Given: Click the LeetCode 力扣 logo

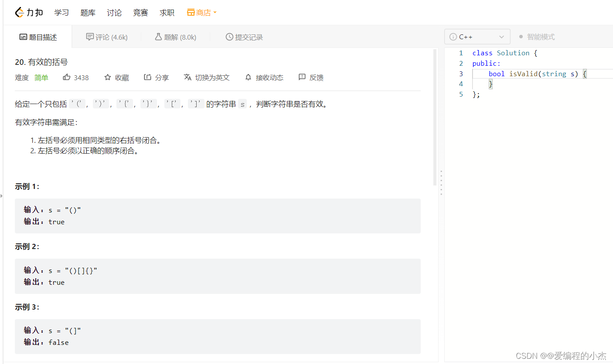Looking at the screenshot, I should [29, 13].
